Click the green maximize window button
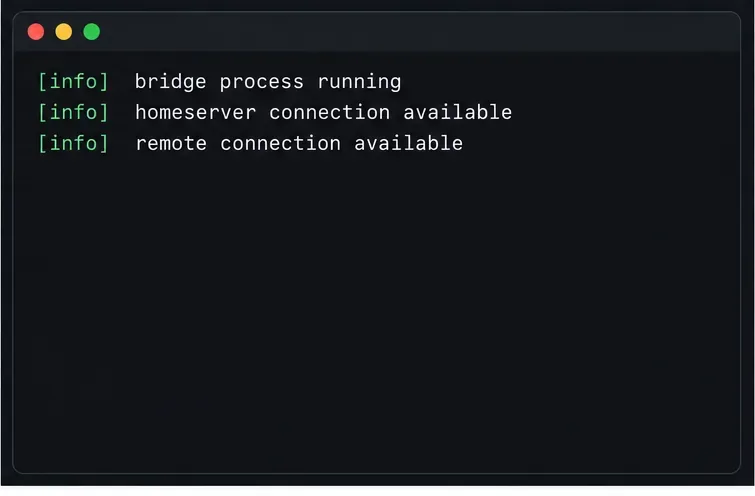This screenshot has width=755, height=496. (x=91, y=32)
